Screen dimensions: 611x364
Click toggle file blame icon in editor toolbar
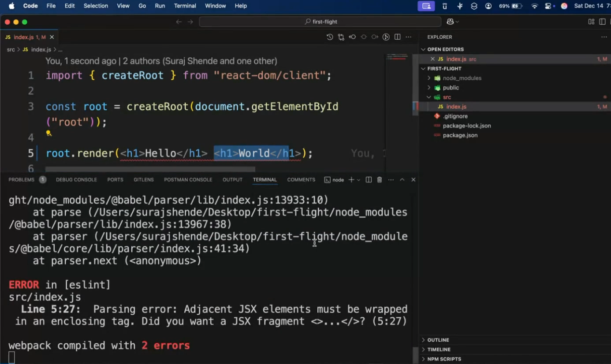[x=386, y=37]
